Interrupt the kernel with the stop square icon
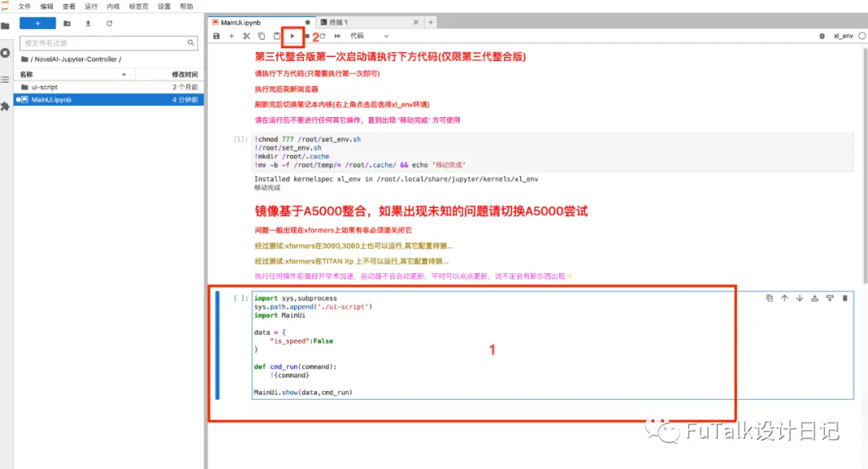Viewport: 868px width, 469px height. 307,36
